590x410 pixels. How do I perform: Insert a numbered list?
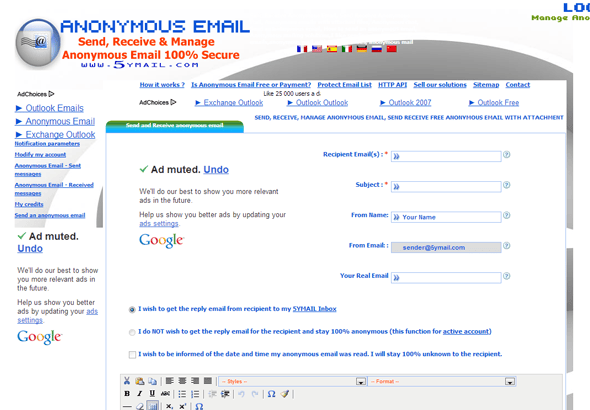pos(195,394)
